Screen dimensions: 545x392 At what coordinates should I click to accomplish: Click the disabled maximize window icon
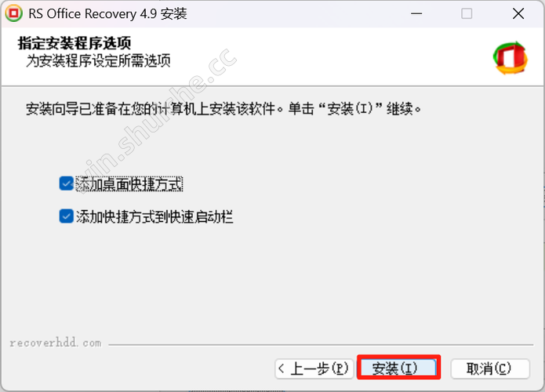point(467,14)
